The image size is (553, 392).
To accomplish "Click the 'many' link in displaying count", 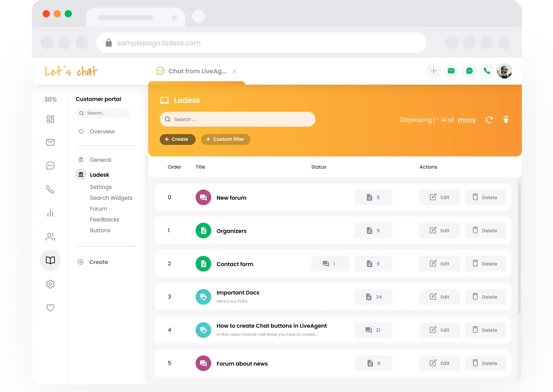I will coord(467,120).
